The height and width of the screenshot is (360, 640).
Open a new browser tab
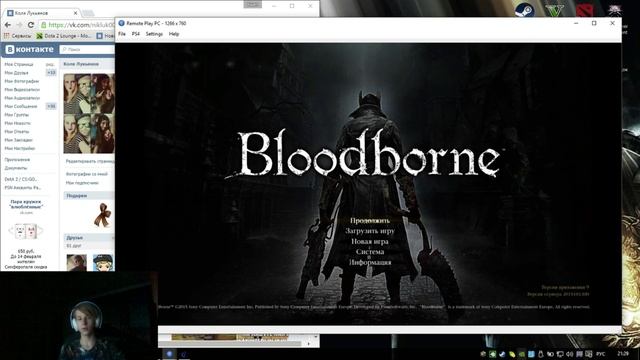89,13
